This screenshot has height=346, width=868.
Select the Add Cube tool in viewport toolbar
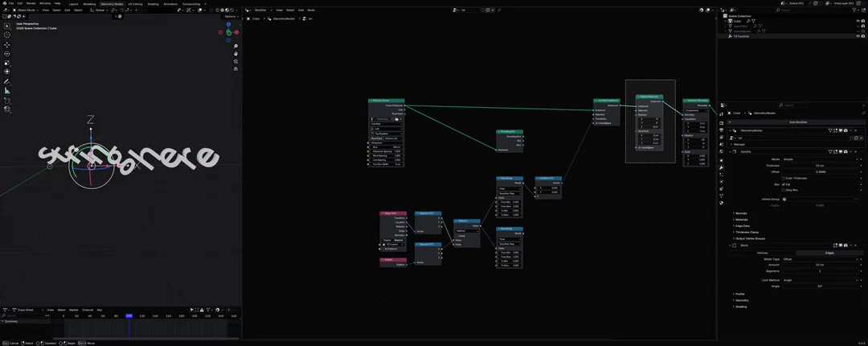[x=7, y=101]
